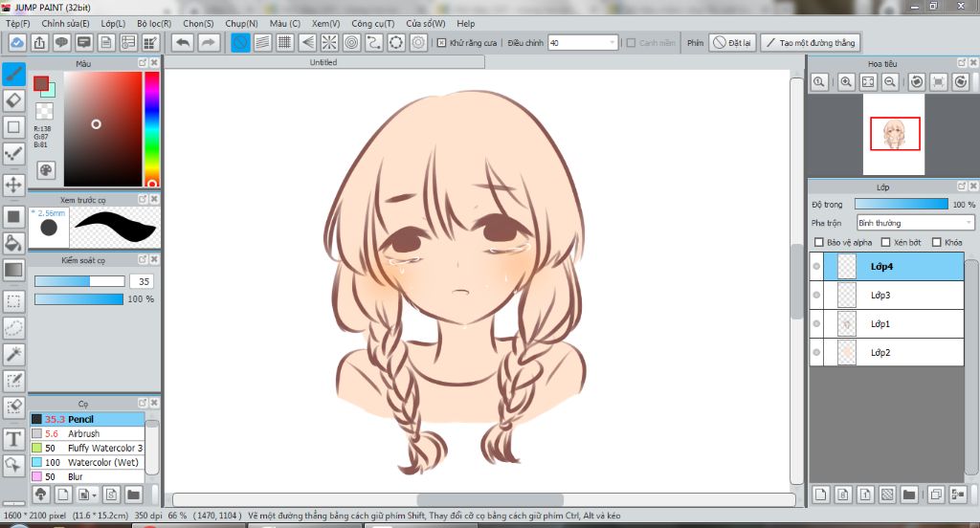Viewport: 980px width, 528px height.
Task: Select Airbrush in brush list
Action: 87,433
